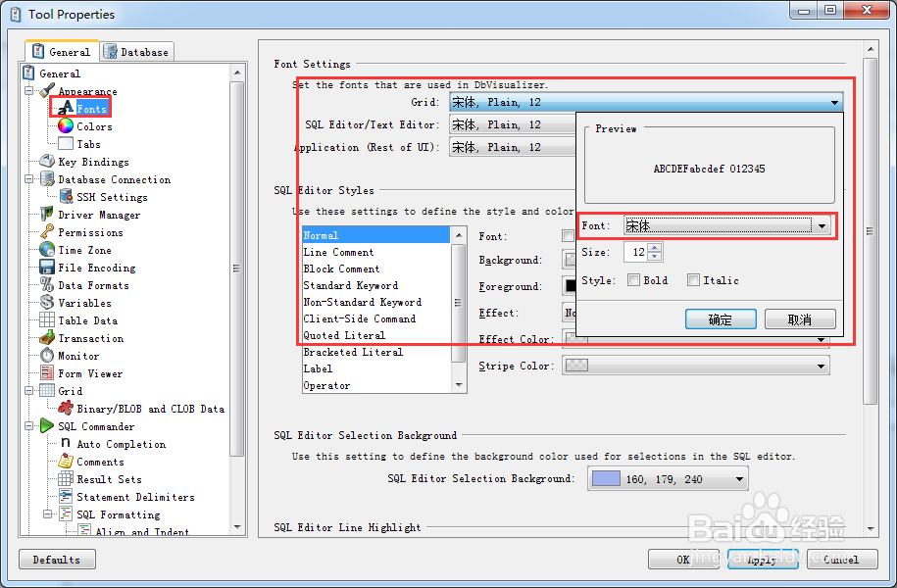
Task: Click the font Size input field
Action: tap(635, 252)
